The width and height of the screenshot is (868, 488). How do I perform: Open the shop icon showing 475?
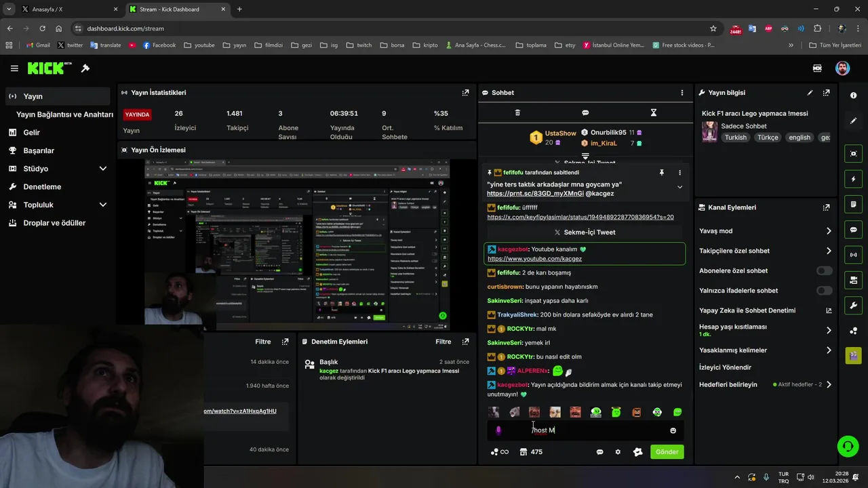531,452
